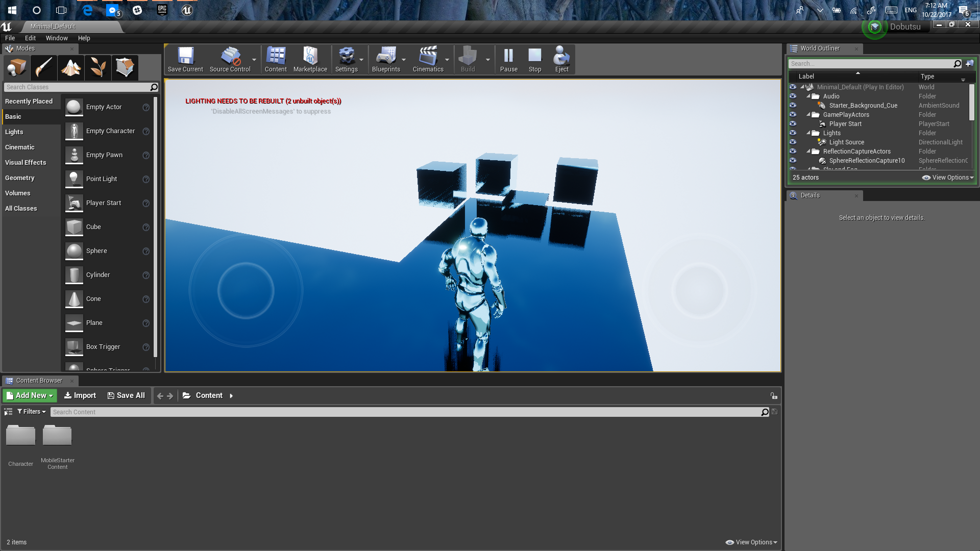
Task: Toggle visibility of Starter_Background_Cue actor
Action: tap(793, 106)
